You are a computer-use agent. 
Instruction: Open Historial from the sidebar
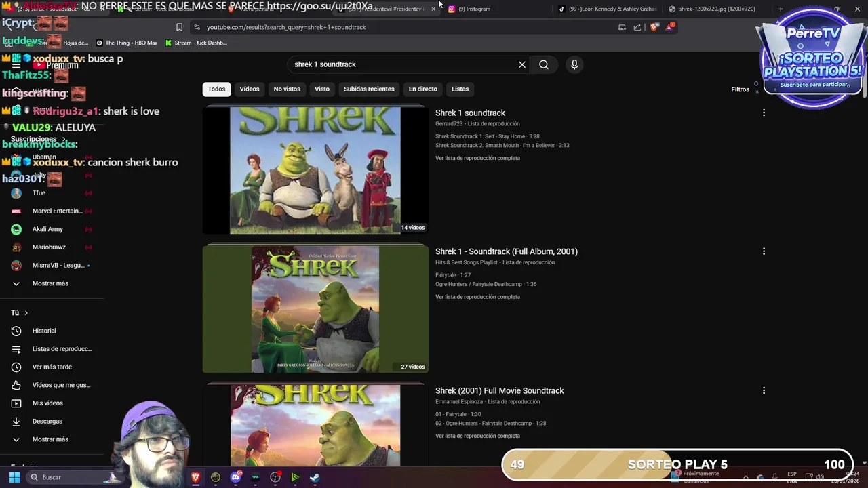[x=52, y=331]
